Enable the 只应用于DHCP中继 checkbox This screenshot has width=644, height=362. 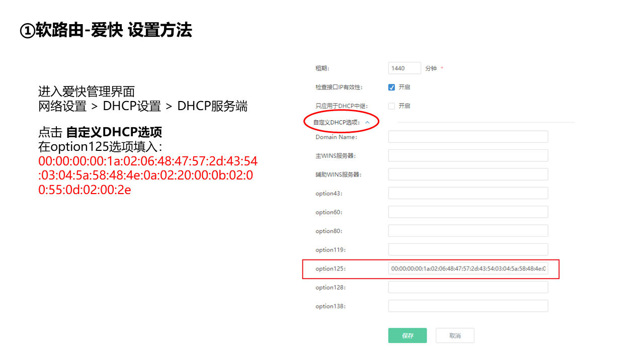pos(391,106)
